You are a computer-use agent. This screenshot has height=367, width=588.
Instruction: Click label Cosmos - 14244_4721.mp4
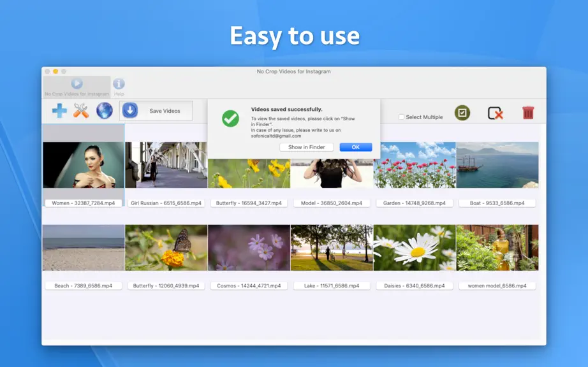tap(249, 285)
